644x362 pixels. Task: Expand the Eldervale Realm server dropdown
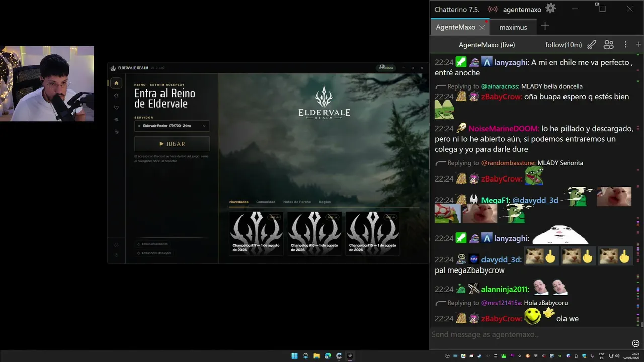(172, 126)
